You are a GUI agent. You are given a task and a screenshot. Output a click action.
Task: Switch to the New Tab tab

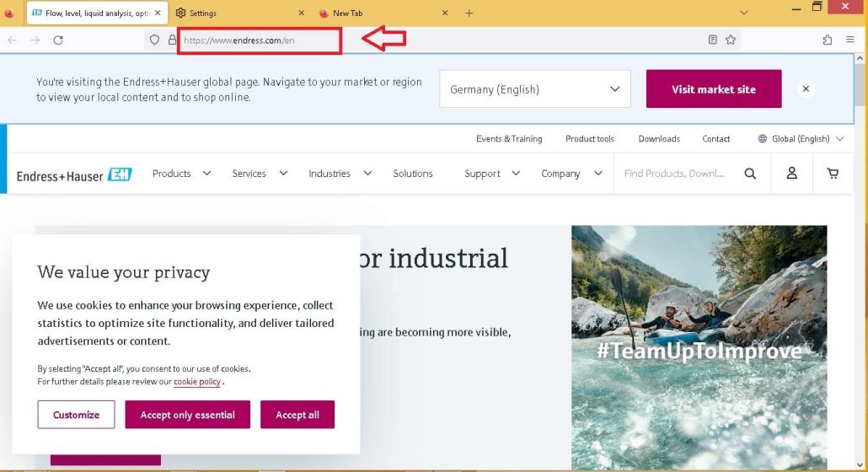coord(383,13)
